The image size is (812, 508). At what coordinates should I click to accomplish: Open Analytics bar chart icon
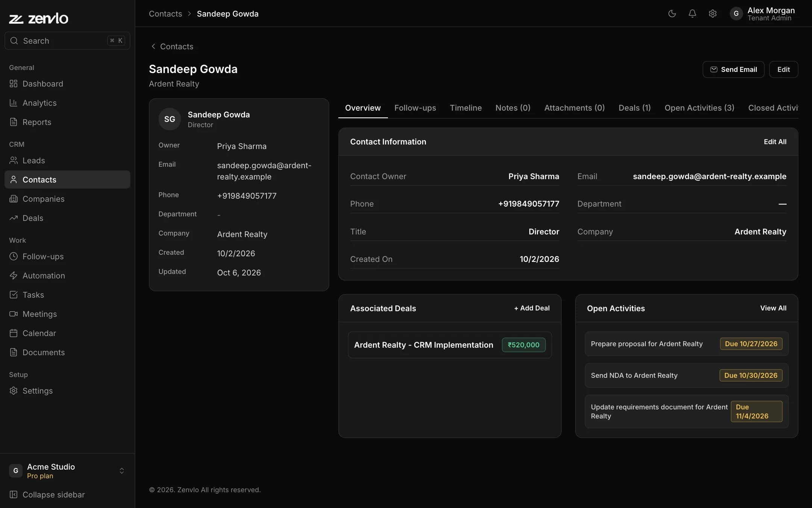[14, 103]
